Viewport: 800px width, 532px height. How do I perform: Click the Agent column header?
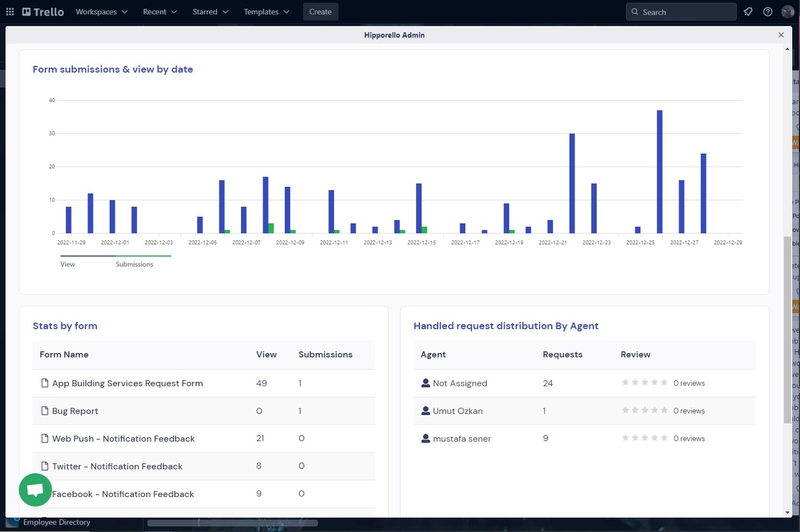click(433, 355)
